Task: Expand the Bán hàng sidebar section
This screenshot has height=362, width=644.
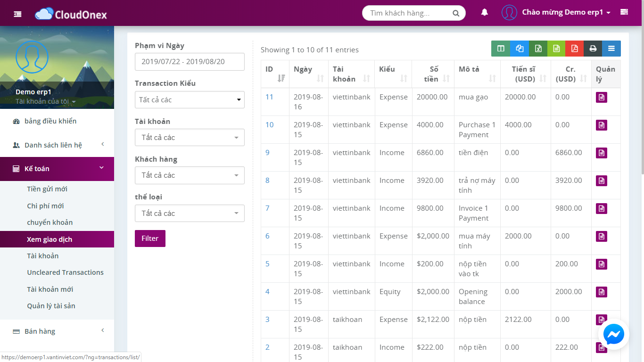Action: (57, 331)
